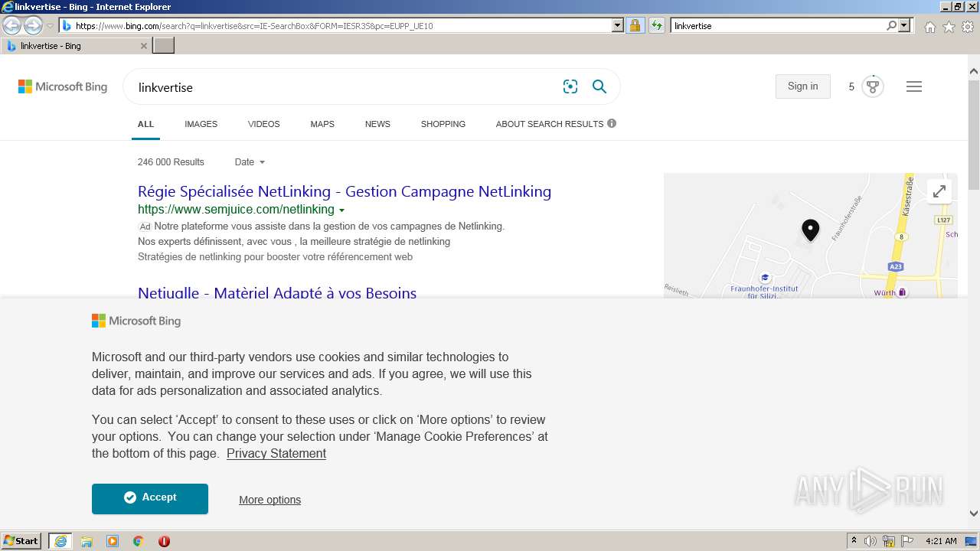980x551 pixels.
Task: Click the Home icon in IE toolbar
Action: click(x=929, y=27)
